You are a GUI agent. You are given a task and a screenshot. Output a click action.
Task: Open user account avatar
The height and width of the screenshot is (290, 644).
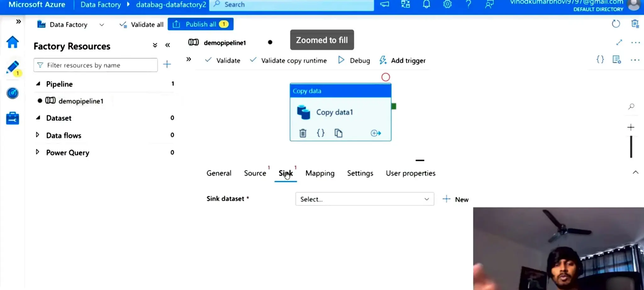click(x=634, y=5)
